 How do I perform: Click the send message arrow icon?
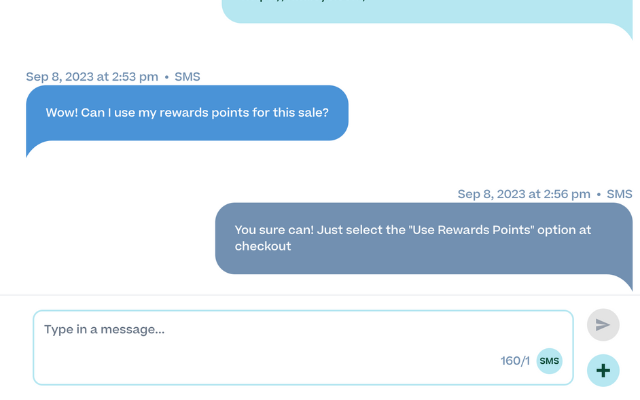coord(602,325)
